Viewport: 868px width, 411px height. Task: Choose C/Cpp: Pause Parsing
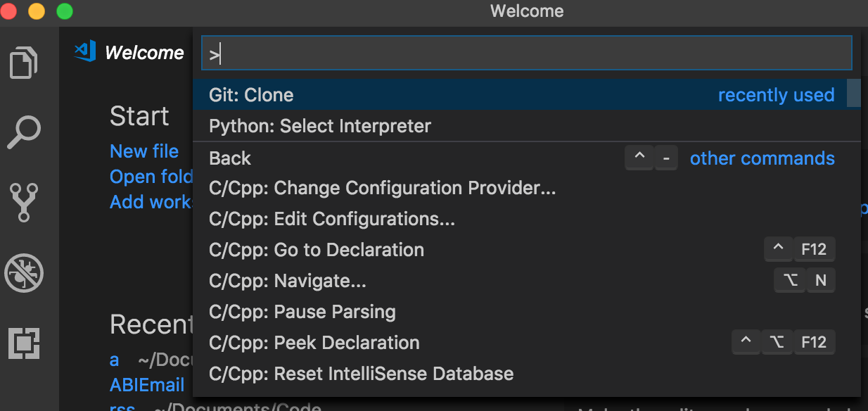tap(302, 312)
